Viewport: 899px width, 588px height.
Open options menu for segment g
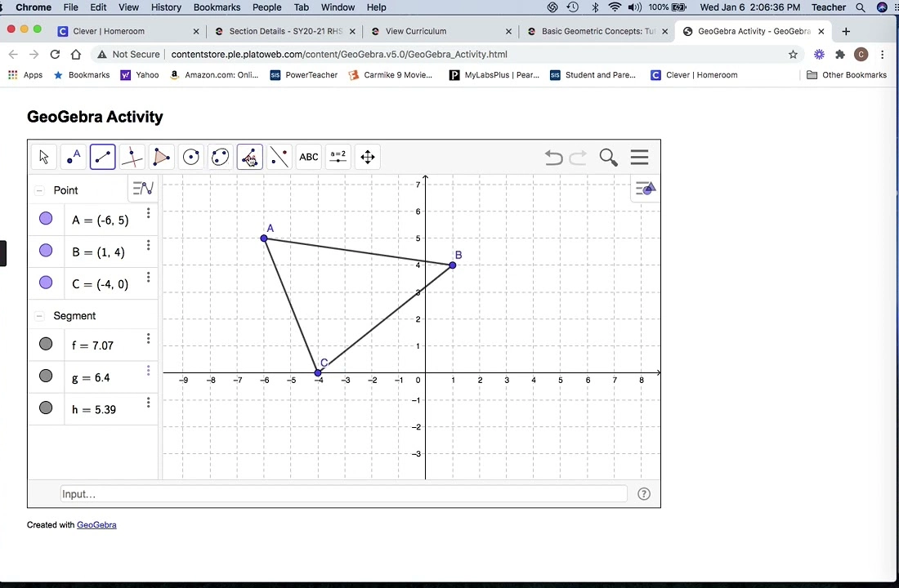tap(148, 371)
